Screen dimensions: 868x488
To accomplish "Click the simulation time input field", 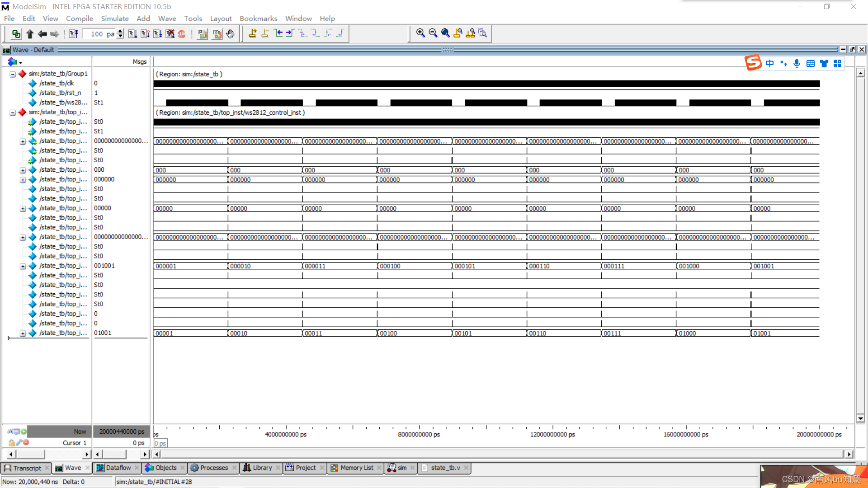I will click(x=97, y=33).
